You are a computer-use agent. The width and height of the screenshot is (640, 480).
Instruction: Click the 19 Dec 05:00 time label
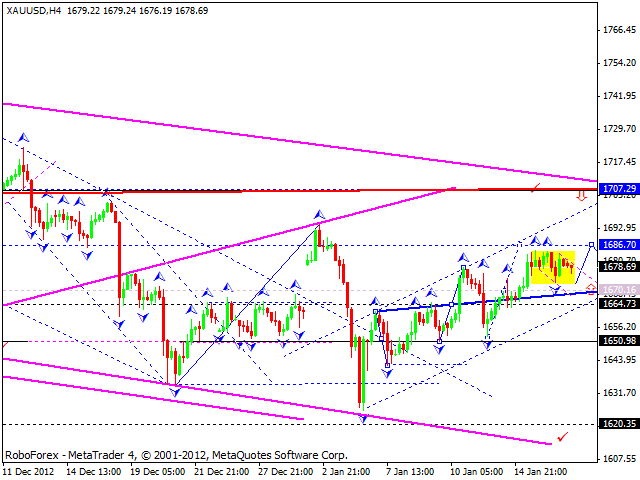(158, 471)
